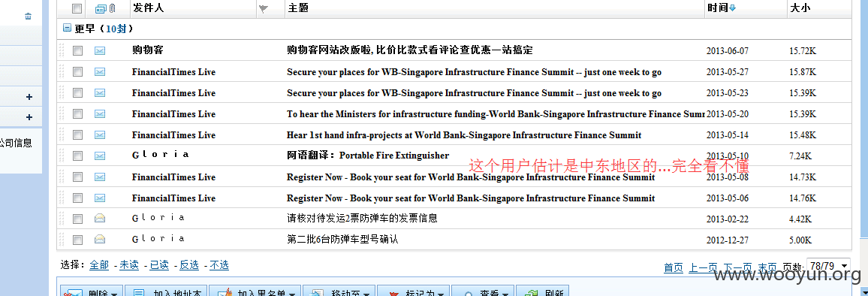Image resolution: width=868 pixels, height=296 pixels.
Task: Select 全部 link to select all mails
Action: (x=99, y=265)
